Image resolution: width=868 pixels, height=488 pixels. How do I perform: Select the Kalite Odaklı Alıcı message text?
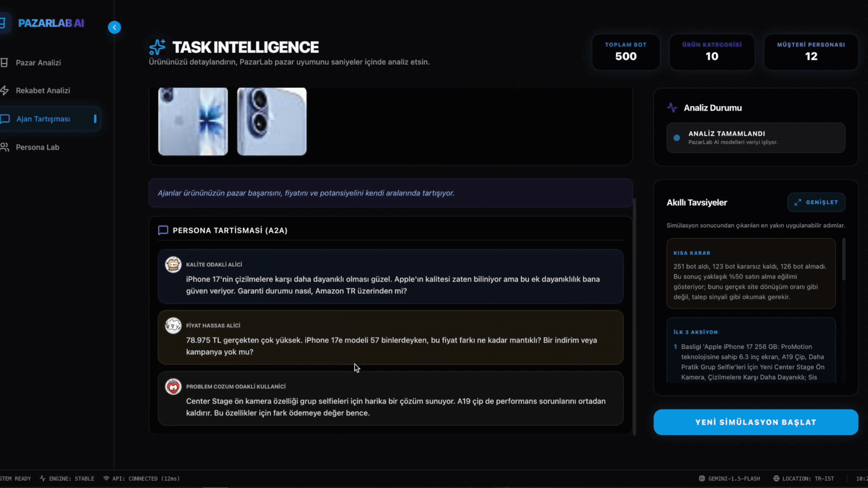tap(393, 285)
